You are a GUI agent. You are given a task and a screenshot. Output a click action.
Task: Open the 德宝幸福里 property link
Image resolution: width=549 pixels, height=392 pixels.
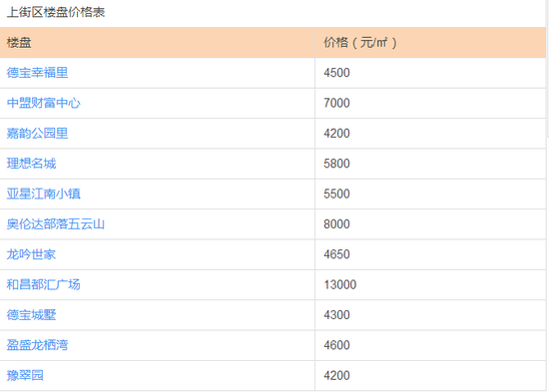click(x=37, y=73)
